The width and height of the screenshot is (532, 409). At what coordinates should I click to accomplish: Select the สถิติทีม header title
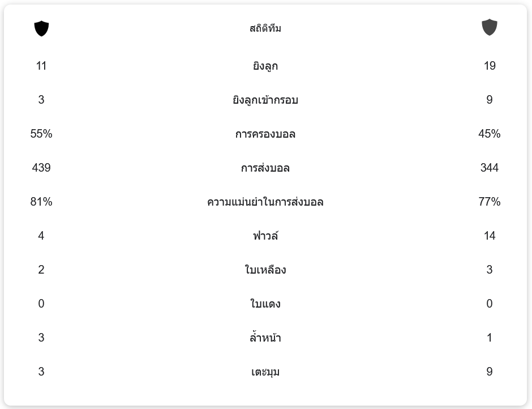click(265, 28)
